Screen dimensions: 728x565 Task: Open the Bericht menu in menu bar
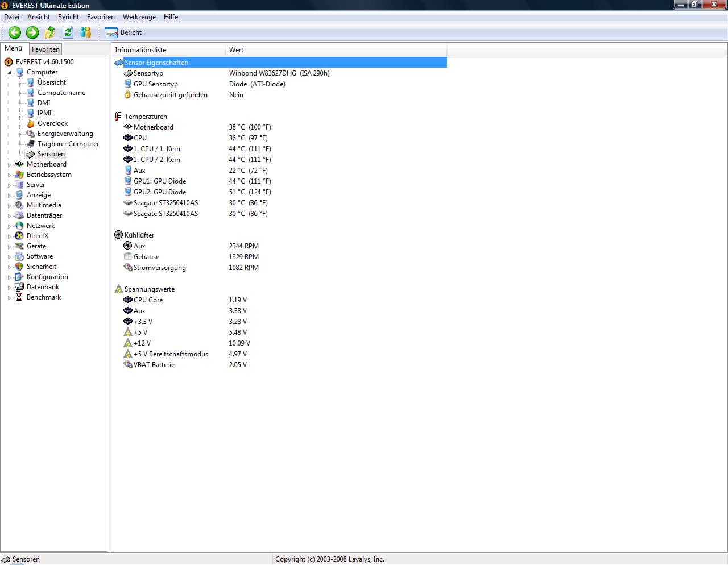pos(68,17)
